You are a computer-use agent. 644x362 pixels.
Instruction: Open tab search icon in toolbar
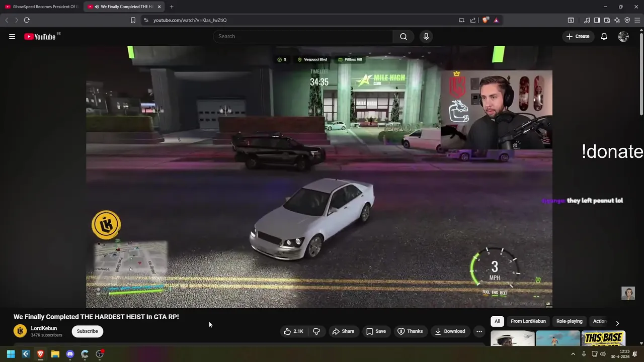click(x=571, y=20)
